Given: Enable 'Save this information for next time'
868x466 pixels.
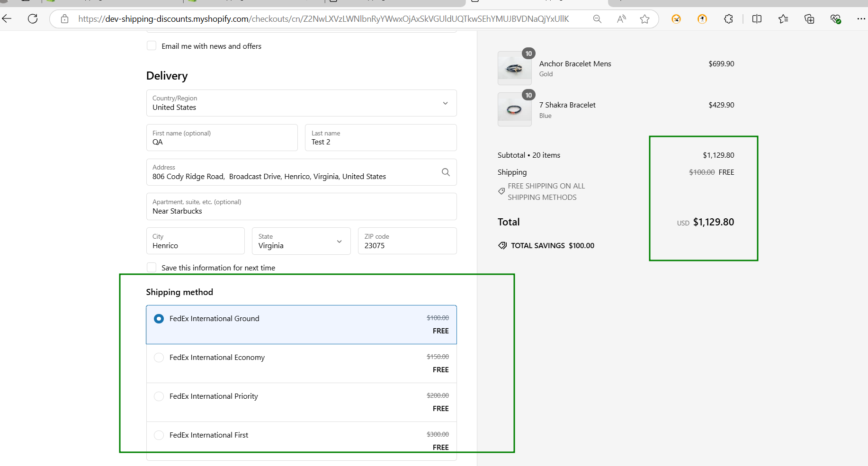Looking at the screenshot, I should point(152,268).
